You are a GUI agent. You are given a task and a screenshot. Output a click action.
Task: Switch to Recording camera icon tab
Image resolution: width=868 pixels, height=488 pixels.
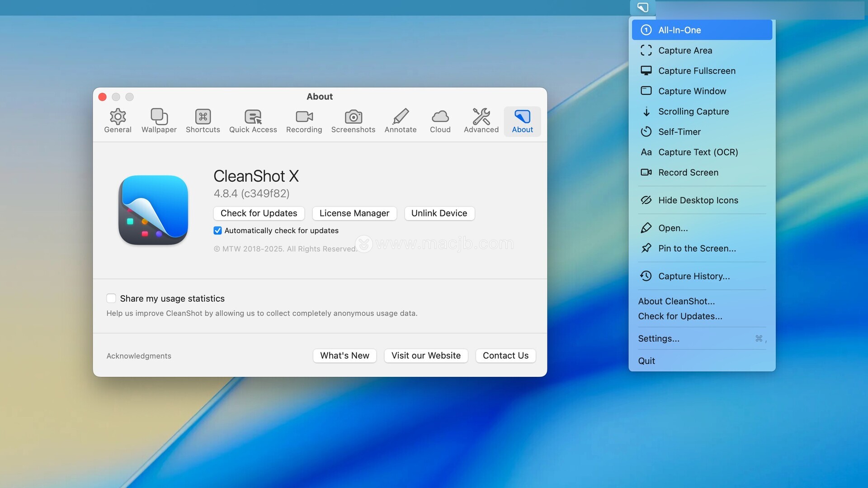point(304,117)
